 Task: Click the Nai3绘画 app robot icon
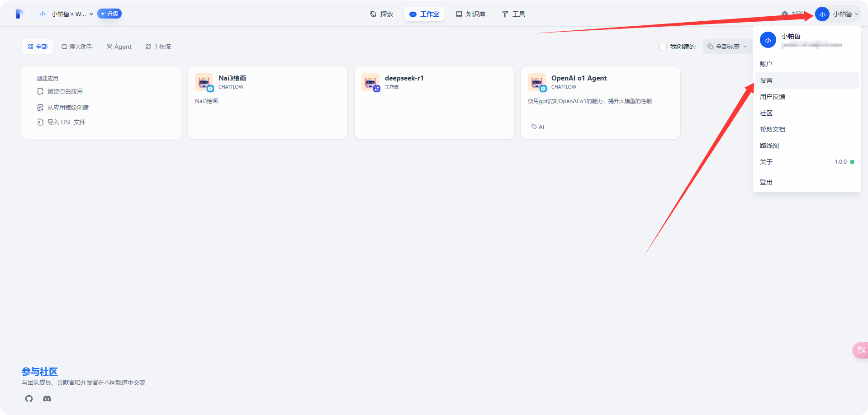(204, 82)
